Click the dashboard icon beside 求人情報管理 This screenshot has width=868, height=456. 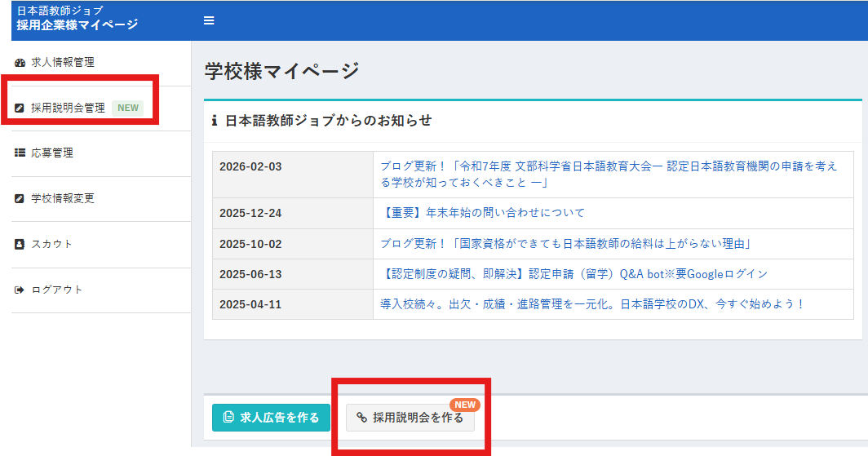coord(20,62)
